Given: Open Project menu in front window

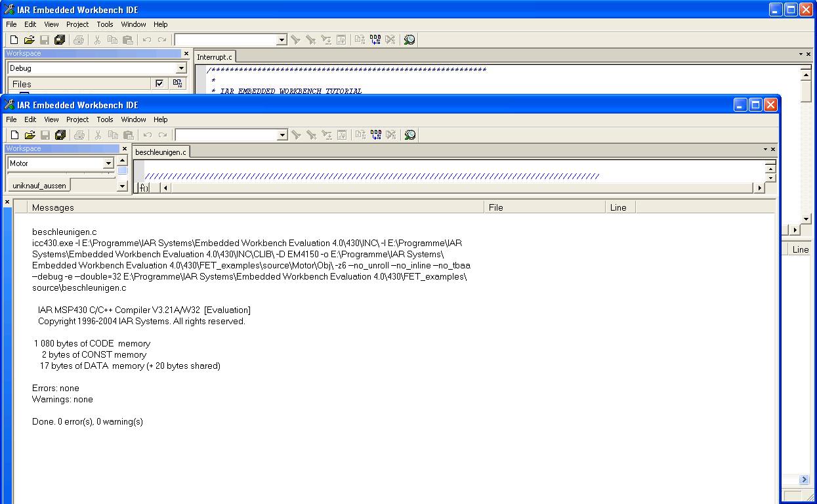Looking at the screenshot, I should pyautogui.click(x=77, y=119).
